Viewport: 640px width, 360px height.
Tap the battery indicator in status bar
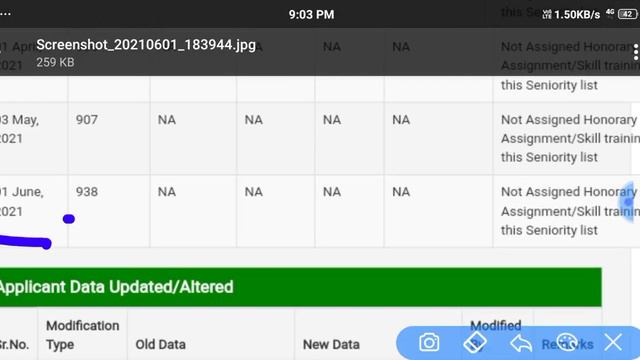tap(627, 14)
